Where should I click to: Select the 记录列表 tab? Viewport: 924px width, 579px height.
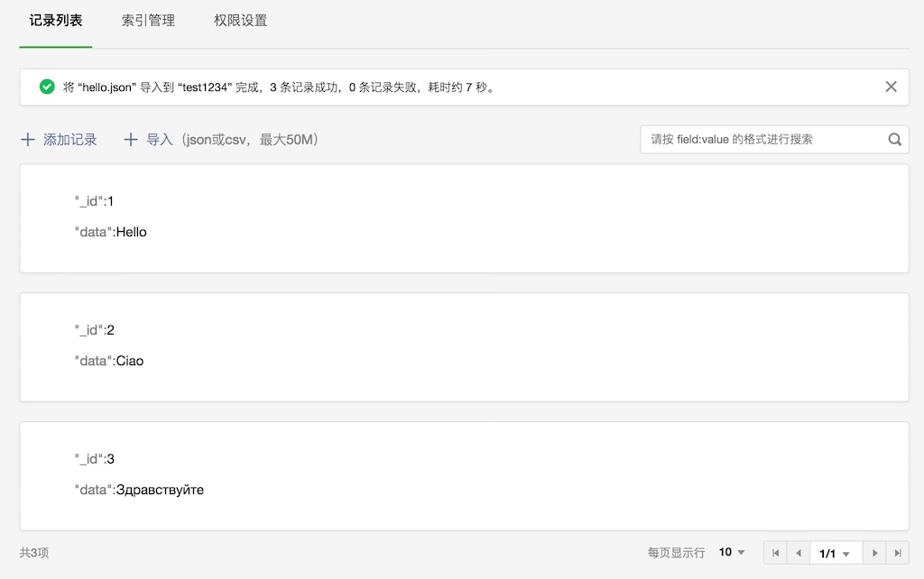point(56,20)
